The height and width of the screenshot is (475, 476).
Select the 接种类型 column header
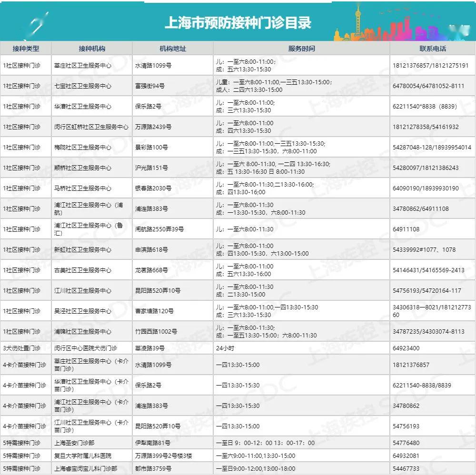click(26, 49)
